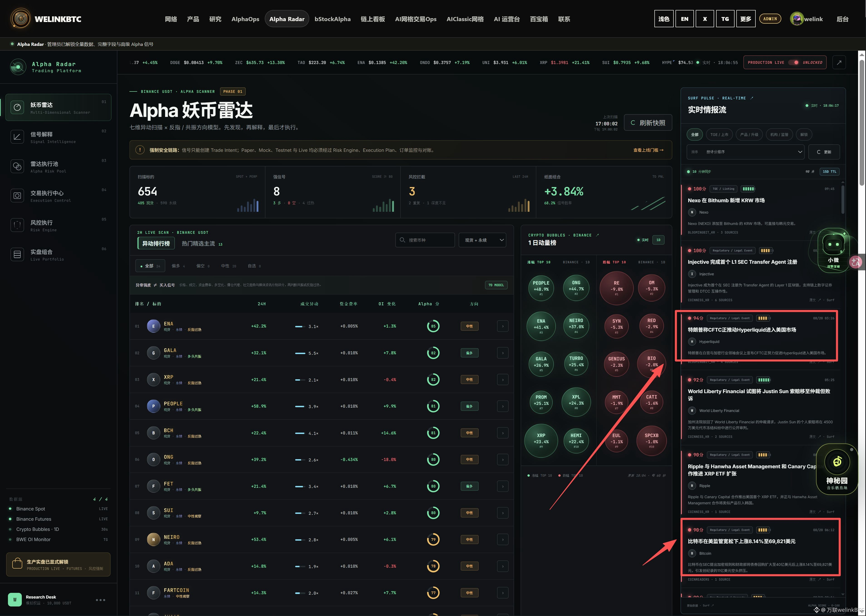Click the ENA volume anomaly bar

[300, 326]
